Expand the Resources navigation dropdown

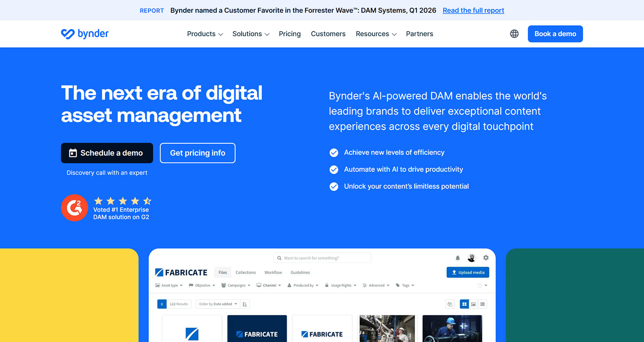[x=376, y=34]
